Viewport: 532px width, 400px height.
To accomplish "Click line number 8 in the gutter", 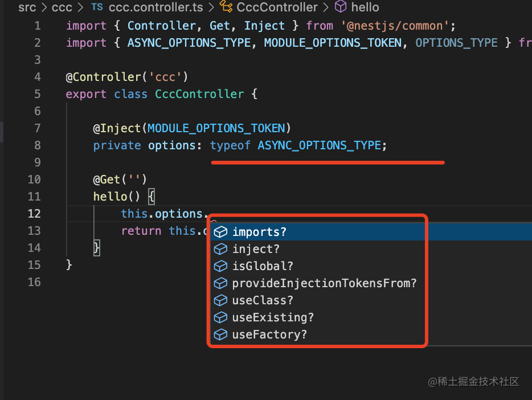I will (37, 145).
